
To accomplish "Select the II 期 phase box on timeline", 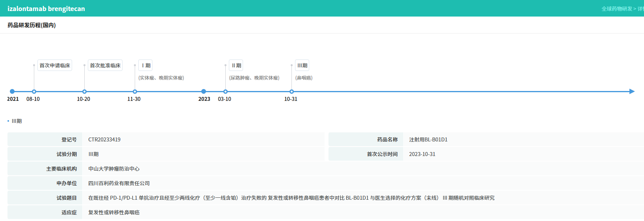I will (x=236, y=65).
